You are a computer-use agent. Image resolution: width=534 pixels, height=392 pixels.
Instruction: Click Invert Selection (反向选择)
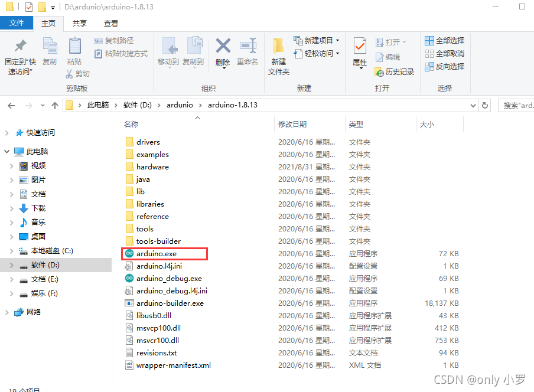tap(444, 66)
